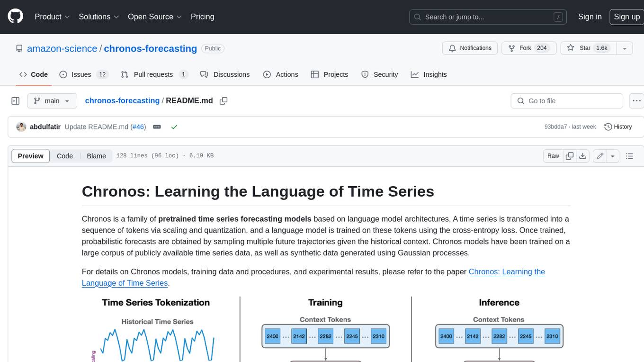The image size is (644, 362).
Task: Open abdulfatir's profile avatar
Action: point(21,127)
